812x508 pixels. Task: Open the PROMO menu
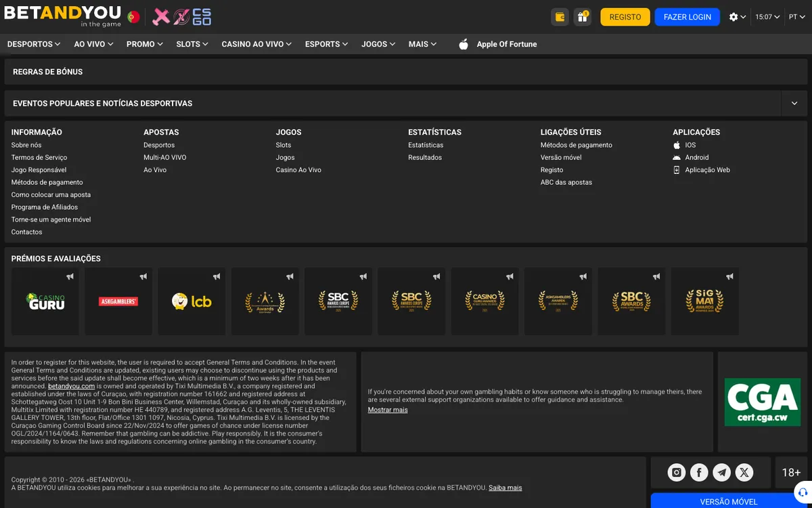145,44
